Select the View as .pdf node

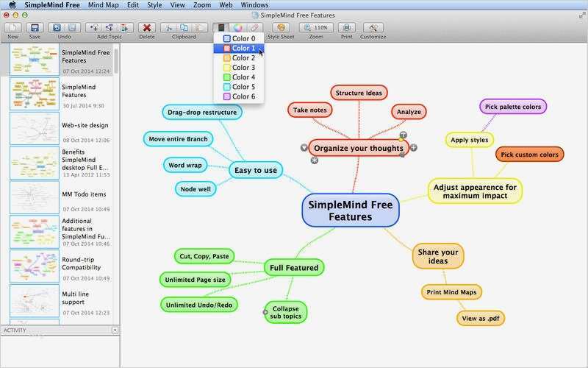point(481,318)
